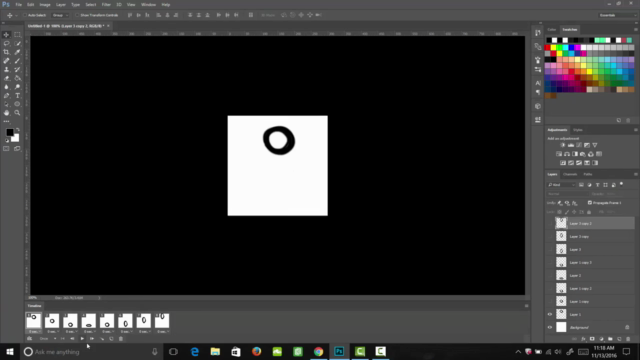This screenshot has height=360, width=640.
Task: Go to the next animation frame
Action: click(x=92, y=339)
